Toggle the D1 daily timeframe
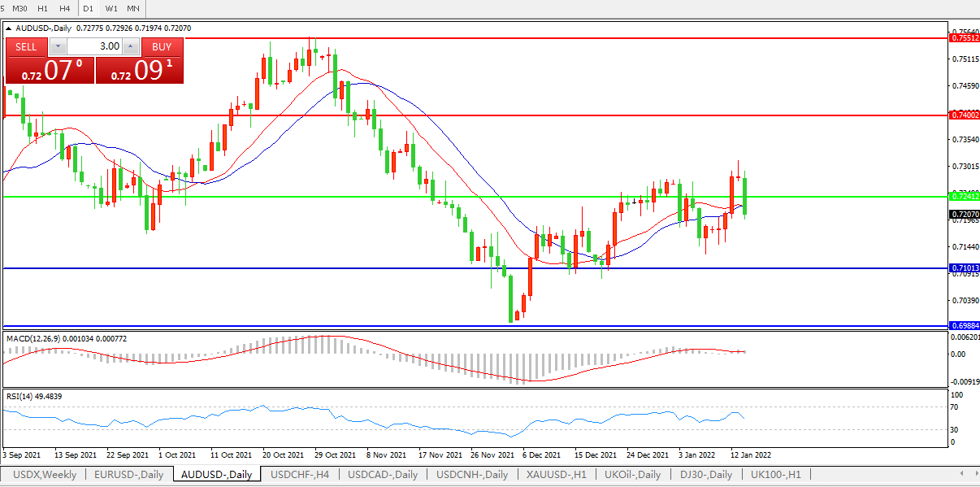 89,8
